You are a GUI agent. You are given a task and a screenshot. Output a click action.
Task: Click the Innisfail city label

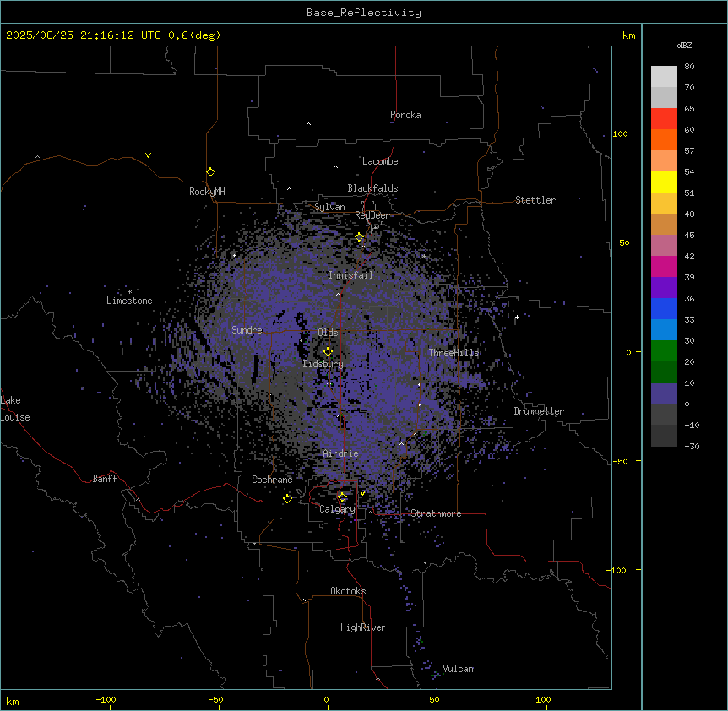click(x=350, y=275)
